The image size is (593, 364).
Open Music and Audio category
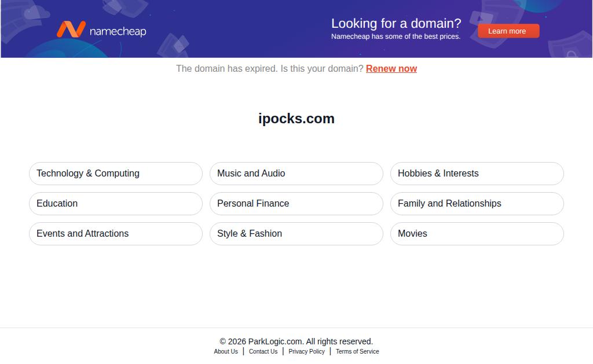click(x=296, y=174)
